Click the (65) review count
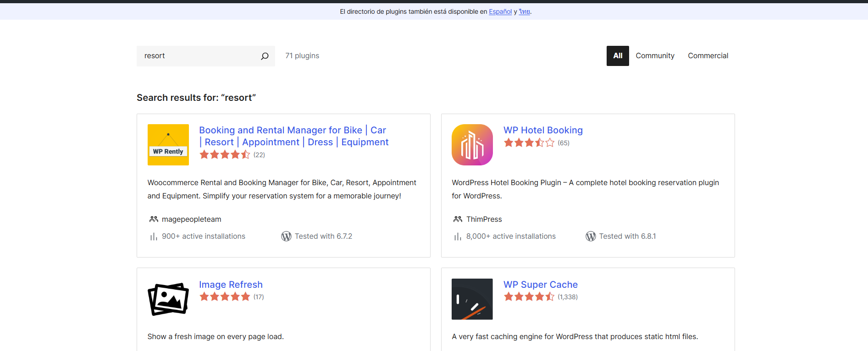This screenshot has height=351, width=868. pos(564,143)
